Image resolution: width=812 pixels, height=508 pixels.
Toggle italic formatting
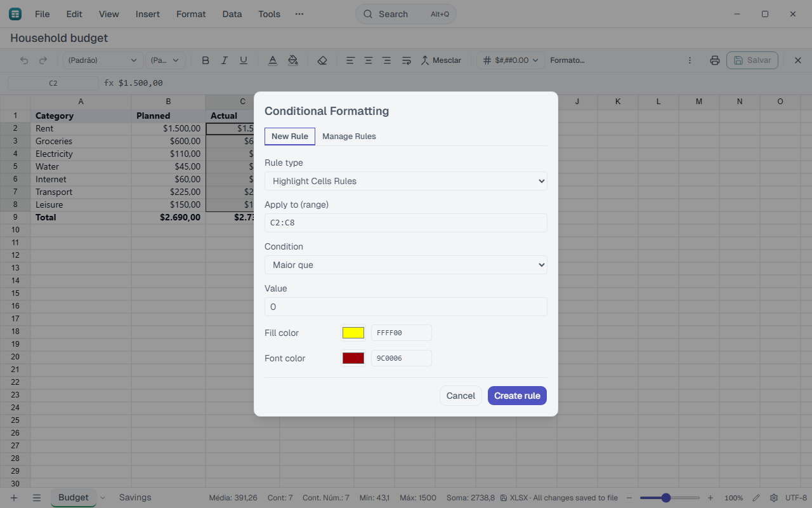click(225, 60)
